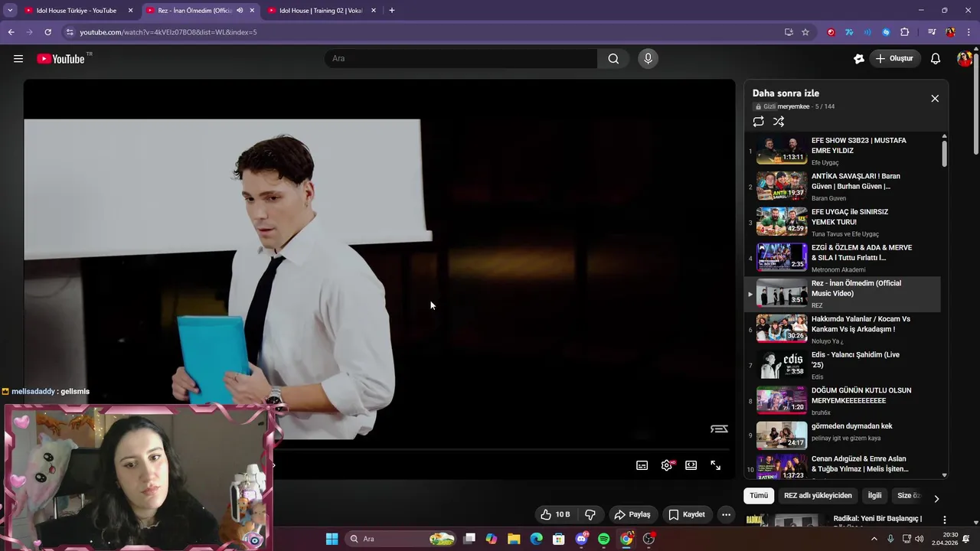Open options for Radikal: Yeni Bir Başlangıç video

(x=945, y=520)
